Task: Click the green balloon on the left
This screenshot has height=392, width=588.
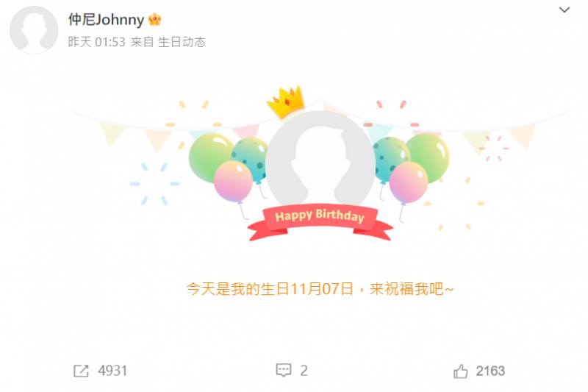Action: (x=209, y=157)
